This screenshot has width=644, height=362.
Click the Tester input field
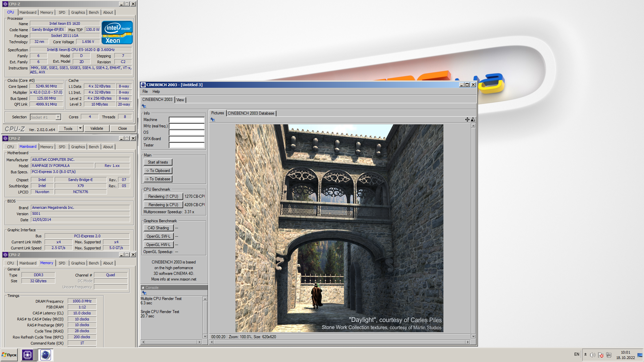186,145
